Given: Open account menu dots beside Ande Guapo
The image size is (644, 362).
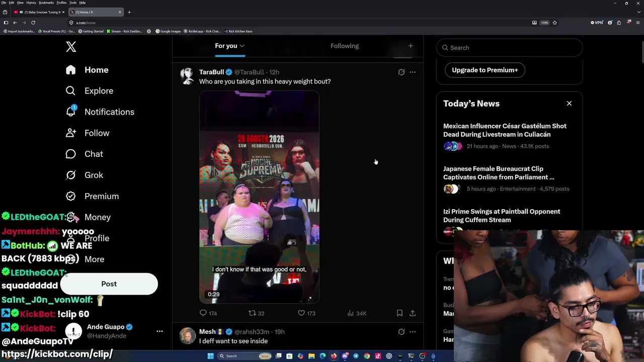Looking at the screenshot, I should coord(159,331).
